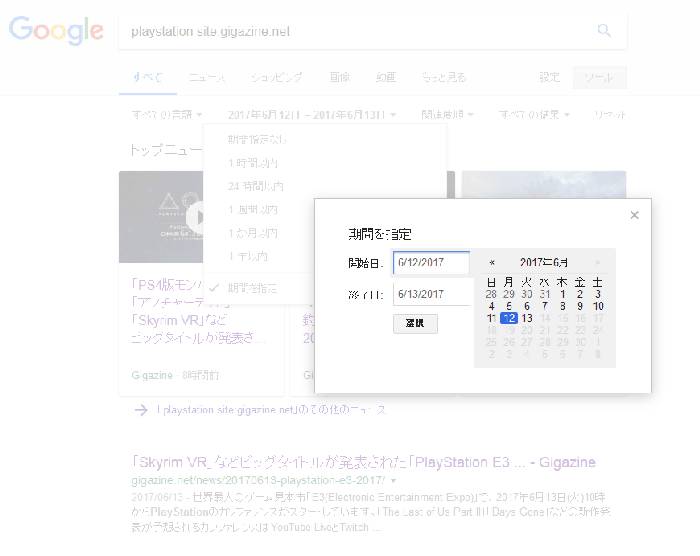Switch to the ニュース tab

pyautogui.click(x=207, y=77)
